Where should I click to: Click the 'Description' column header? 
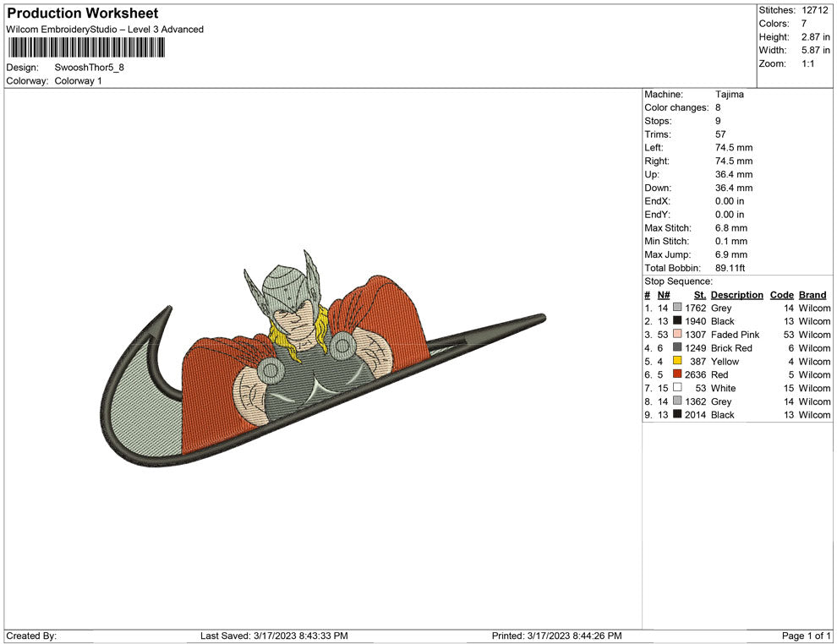737,294
